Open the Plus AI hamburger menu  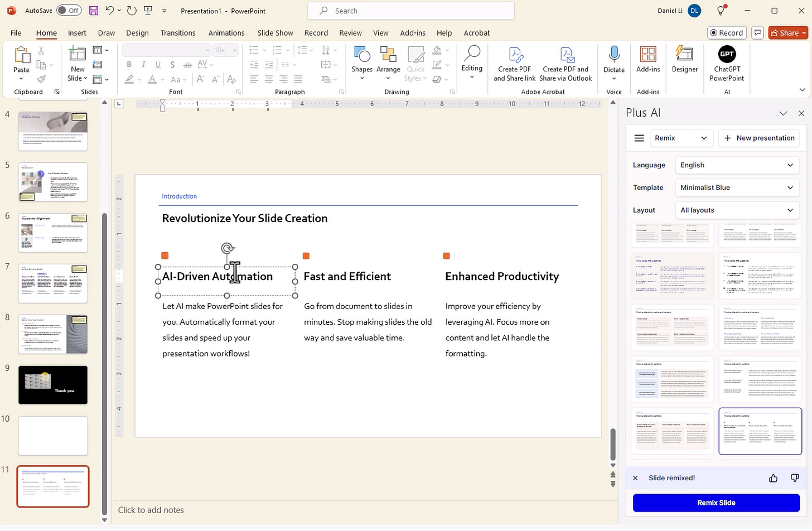click(x=639, y=138)
